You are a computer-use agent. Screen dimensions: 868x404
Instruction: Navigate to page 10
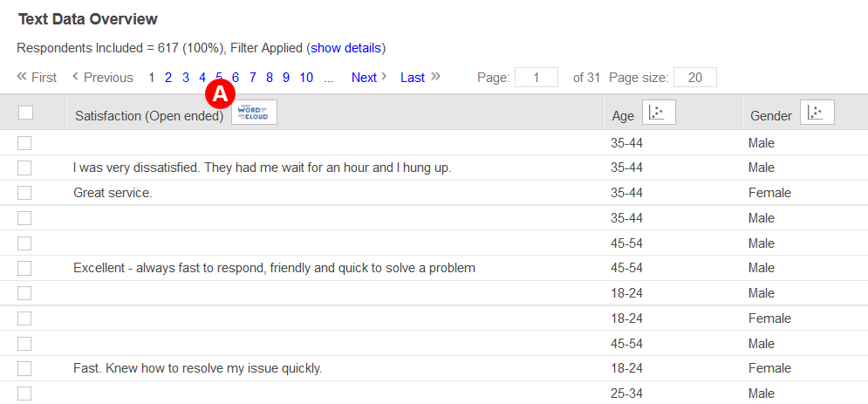click(x=306, y=78)
